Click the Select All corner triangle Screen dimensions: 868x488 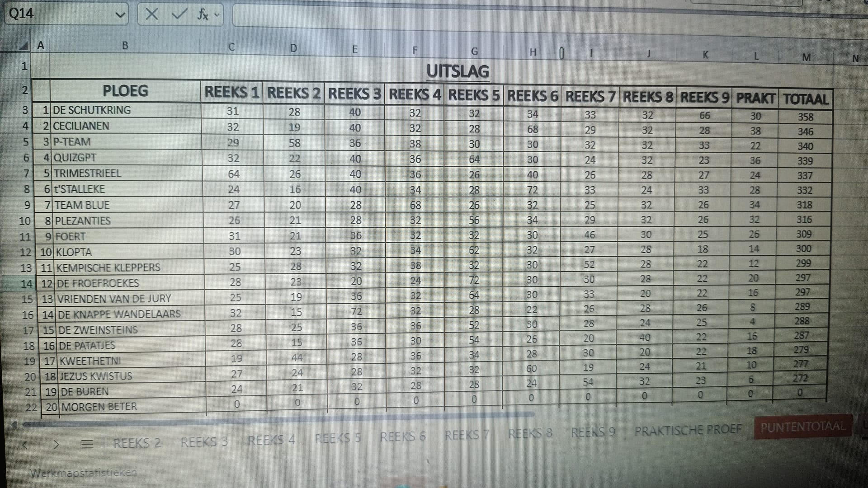[24, 46]
